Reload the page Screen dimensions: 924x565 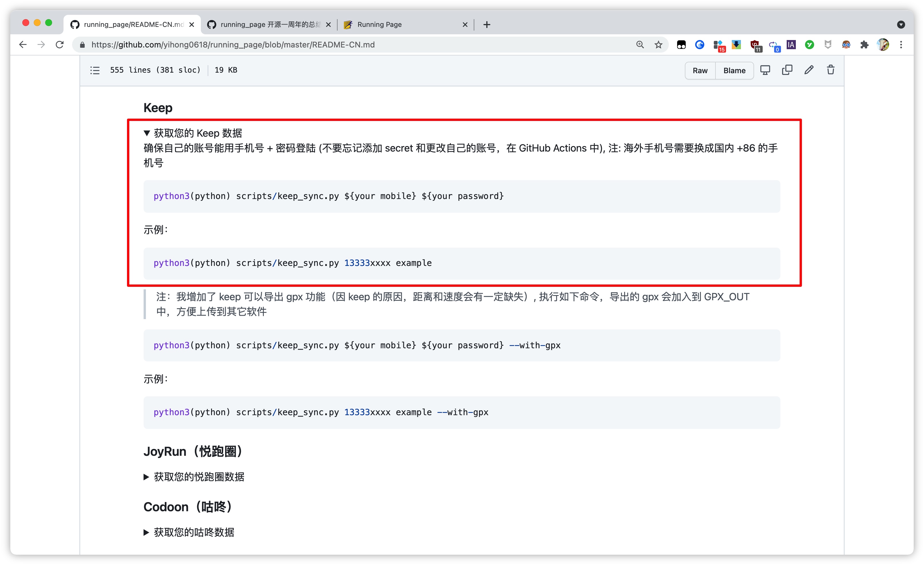pos(60,45)
